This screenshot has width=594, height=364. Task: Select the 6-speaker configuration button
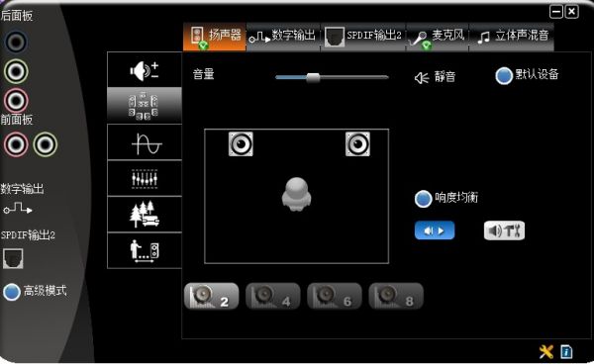[x=335, y=296]
